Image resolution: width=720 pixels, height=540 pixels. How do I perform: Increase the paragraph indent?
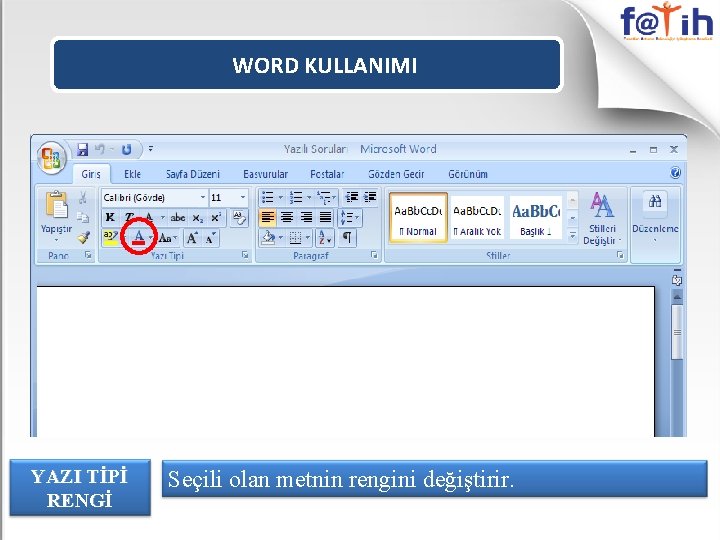(x=370, y=197)
